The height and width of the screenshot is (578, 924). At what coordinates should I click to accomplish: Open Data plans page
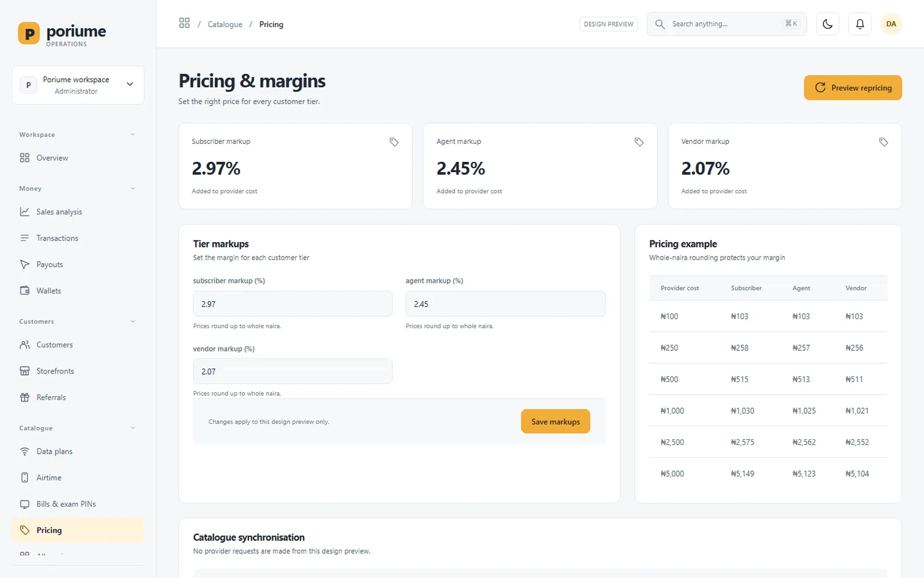tap(78, 451)
